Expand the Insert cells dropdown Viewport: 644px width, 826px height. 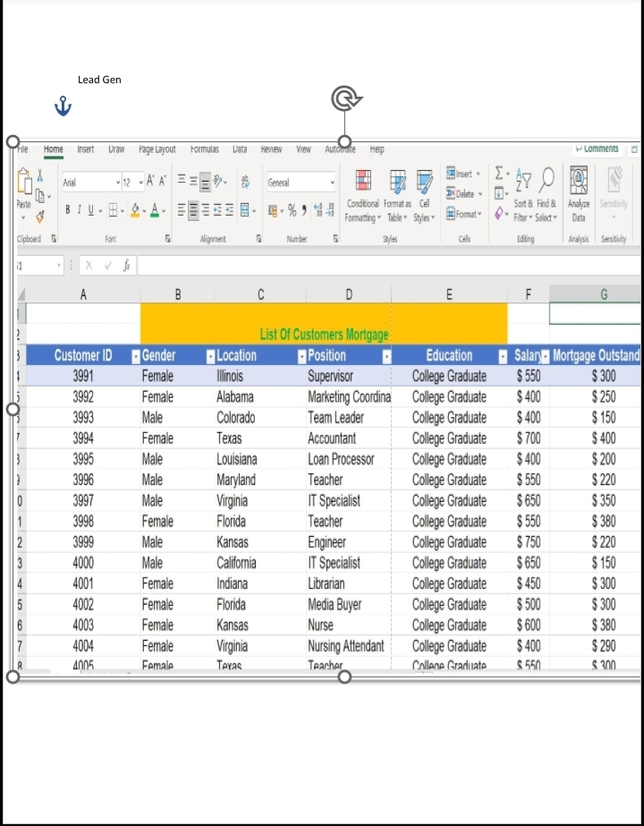tap(479, 174)
